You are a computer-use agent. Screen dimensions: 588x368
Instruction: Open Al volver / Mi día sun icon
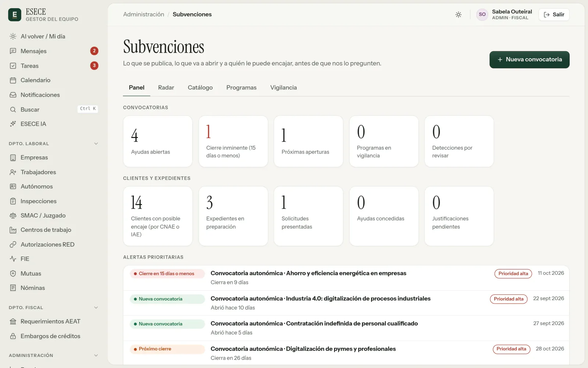click(13, 36)
